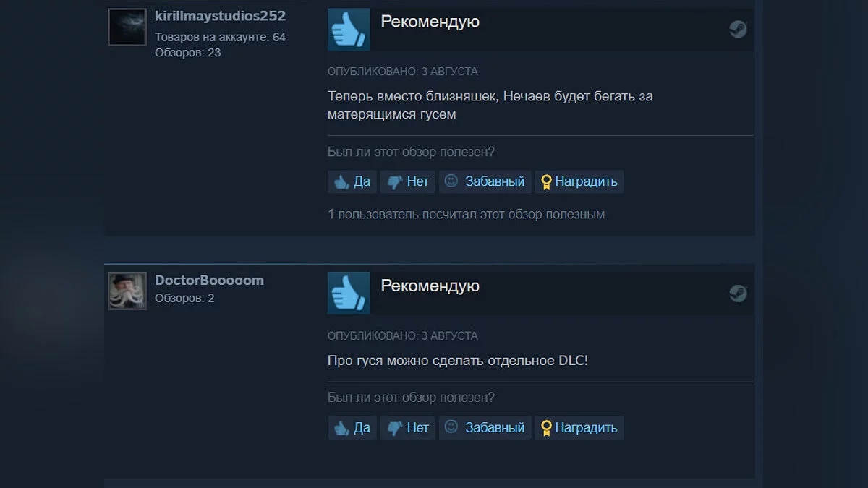Click the Steam logo icon on DoctorBooooom's review

(738, 293)
